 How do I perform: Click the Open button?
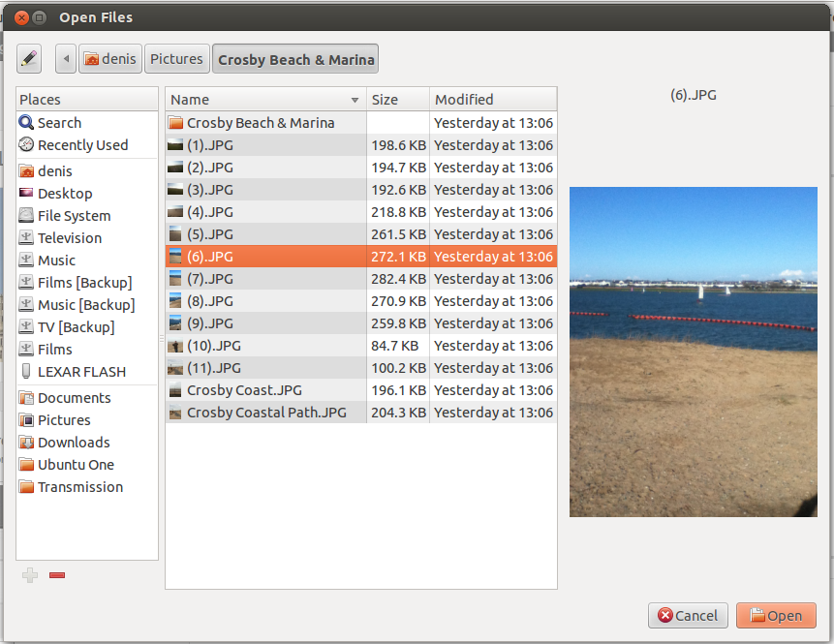coord(776,615)
